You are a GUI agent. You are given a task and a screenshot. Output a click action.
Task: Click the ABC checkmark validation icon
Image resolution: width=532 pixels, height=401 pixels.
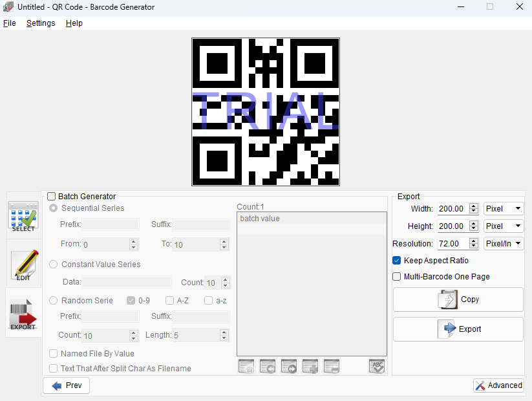(x=377, y=367)
